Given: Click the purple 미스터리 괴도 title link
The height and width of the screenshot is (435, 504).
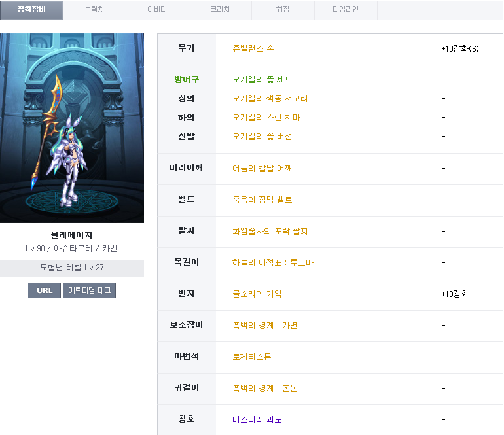Looking at the screenshot, I should click(x=257, y=420).
